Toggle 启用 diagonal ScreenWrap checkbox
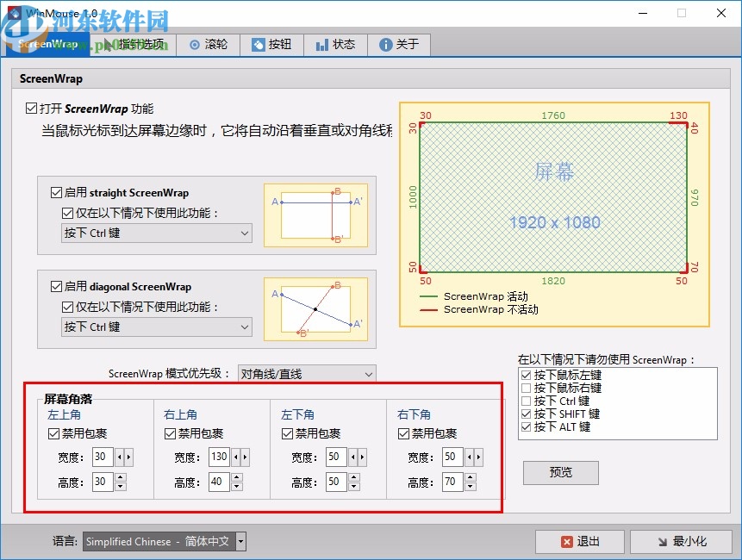The height and width of the screenshot is (560, 742). (56, 286)
